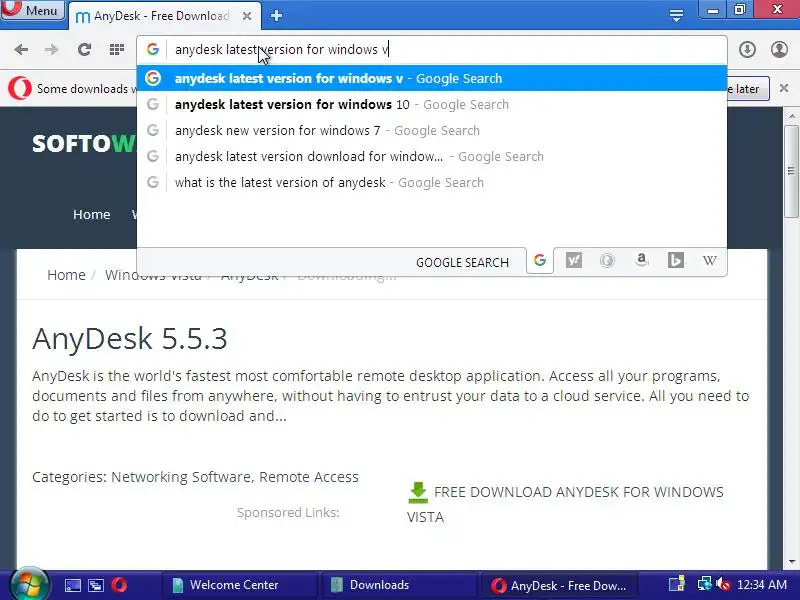
Task: Reload the current page
Action: point(84,49)
